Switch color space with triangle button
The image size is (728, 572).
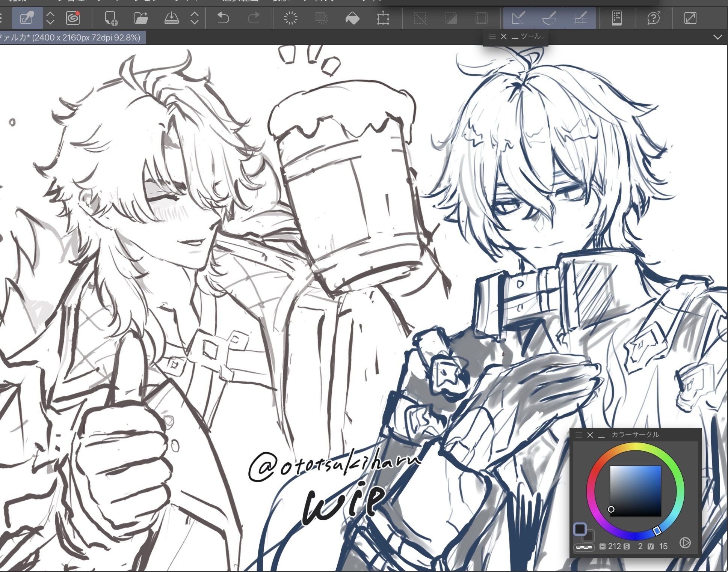click(685, 543)
